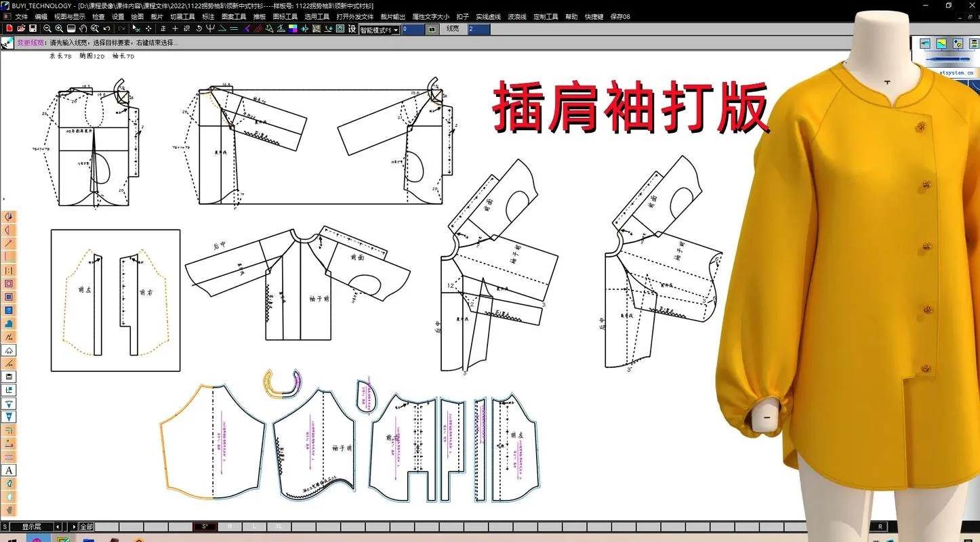980x542 pixels.
Task: Open a file with the folder icon
Action: tap(21, 28)
